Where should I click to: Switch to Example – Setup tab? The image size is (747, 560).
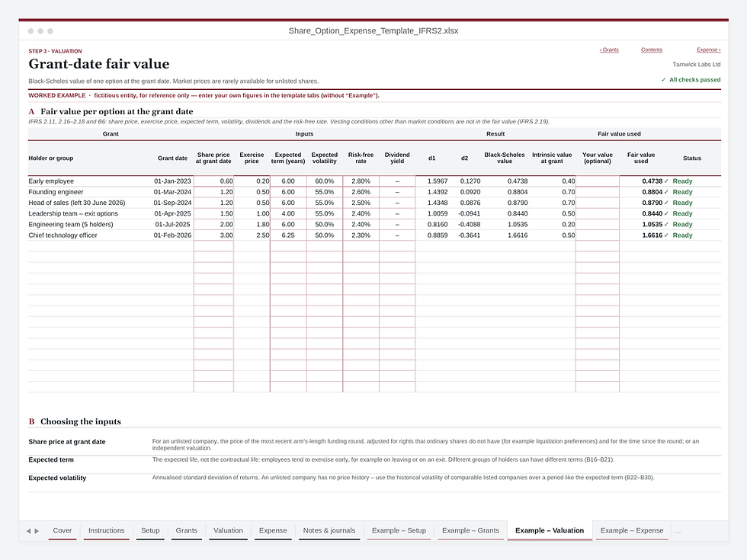point(399,530)
